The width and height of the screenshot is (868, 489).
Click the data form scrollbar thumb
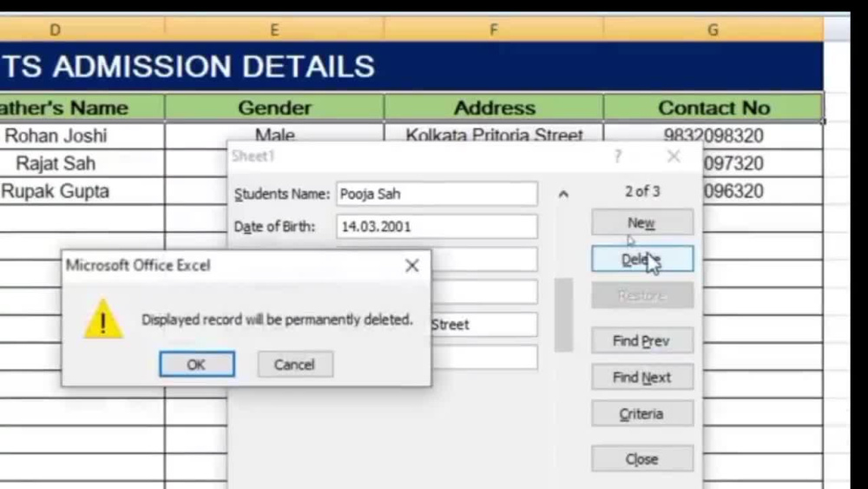pyautogui.click(x=563, y=314)
